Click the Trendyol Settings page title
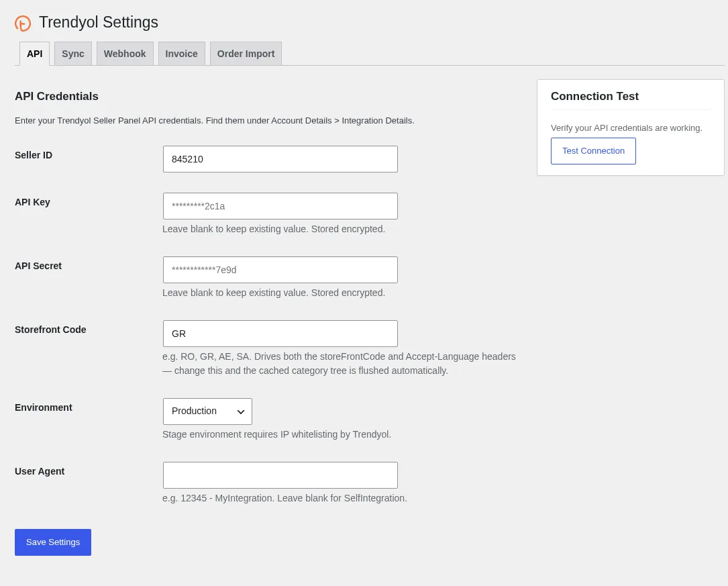Image resolution: width=728 pixels, height=586 pixels. click(x=99, y=22)
